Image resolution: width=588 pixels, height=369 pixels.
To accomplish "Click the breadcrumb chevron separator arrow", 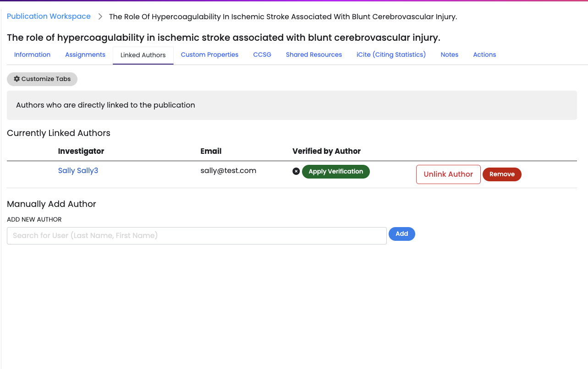I will 100,16.
